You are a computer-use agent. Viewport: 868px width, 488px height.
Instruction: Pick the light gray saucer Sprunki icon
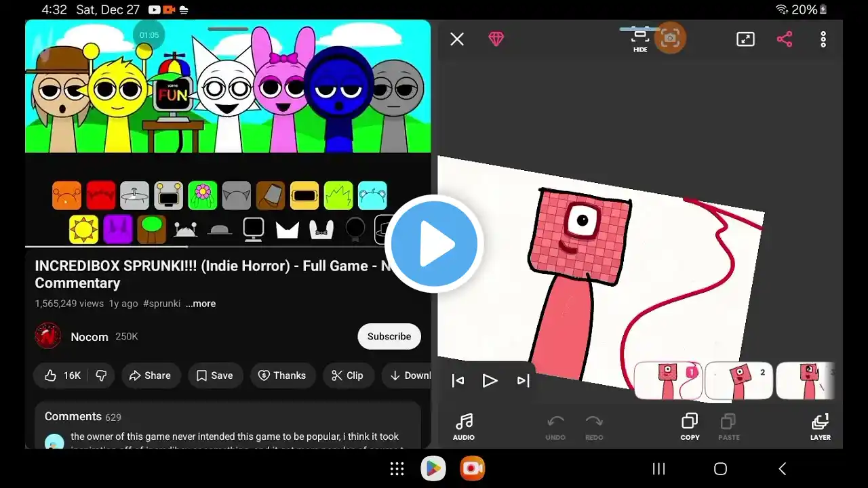pos(134,196)
